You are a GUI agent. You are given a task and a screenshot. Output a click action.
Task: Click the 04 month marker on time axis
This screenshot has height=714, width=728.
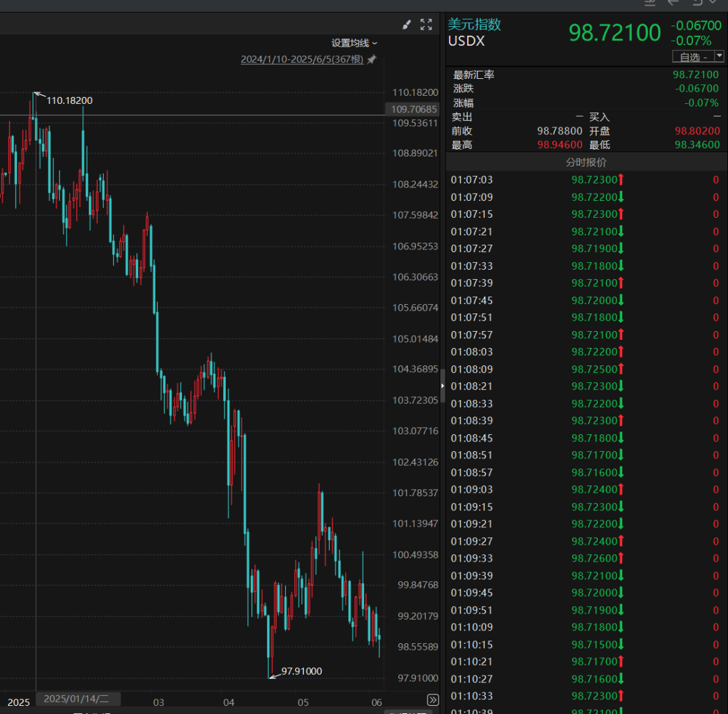click(x=229, y=702)
